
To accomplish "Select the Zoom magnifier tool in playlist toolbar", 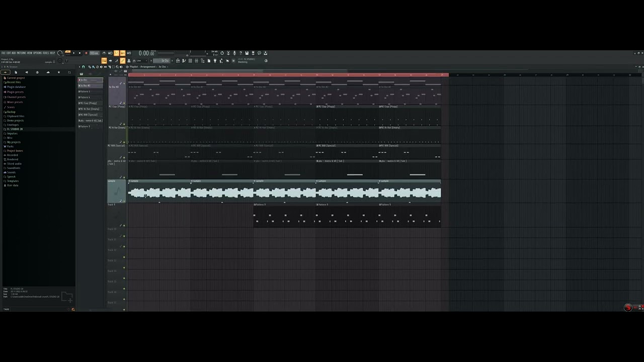I will 117,67.
